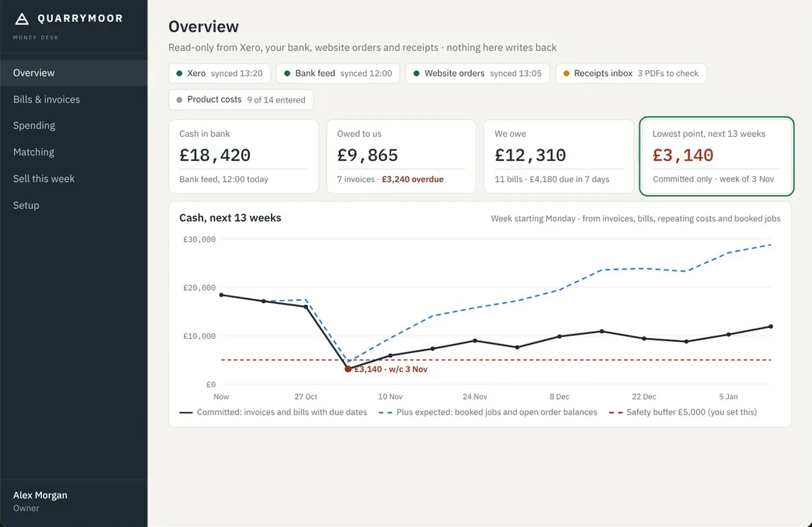Open the Overview sidebar item
Screen dimensions: 812x527
[x=74, y=73]
